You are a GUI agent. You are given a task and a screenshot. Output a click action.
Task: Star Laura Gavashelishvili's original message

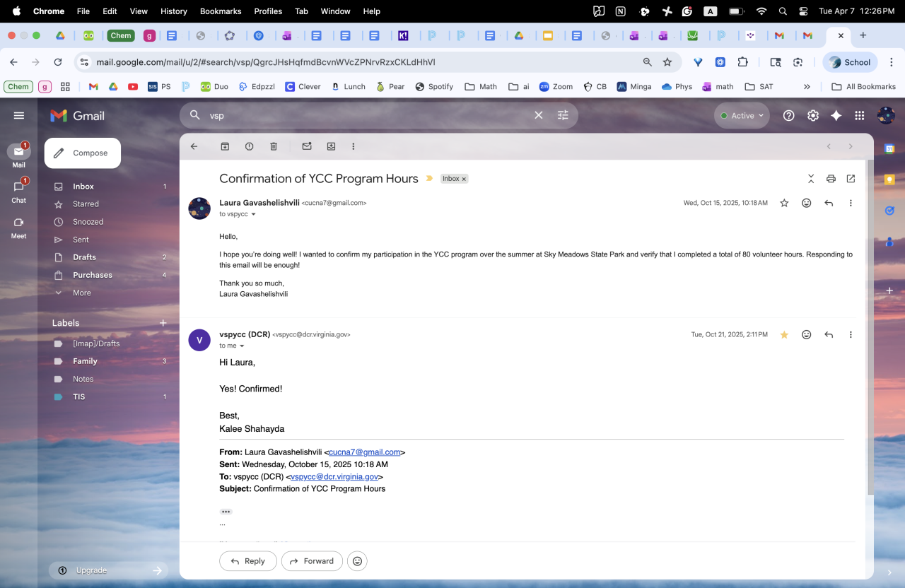(x=784, y=203)
